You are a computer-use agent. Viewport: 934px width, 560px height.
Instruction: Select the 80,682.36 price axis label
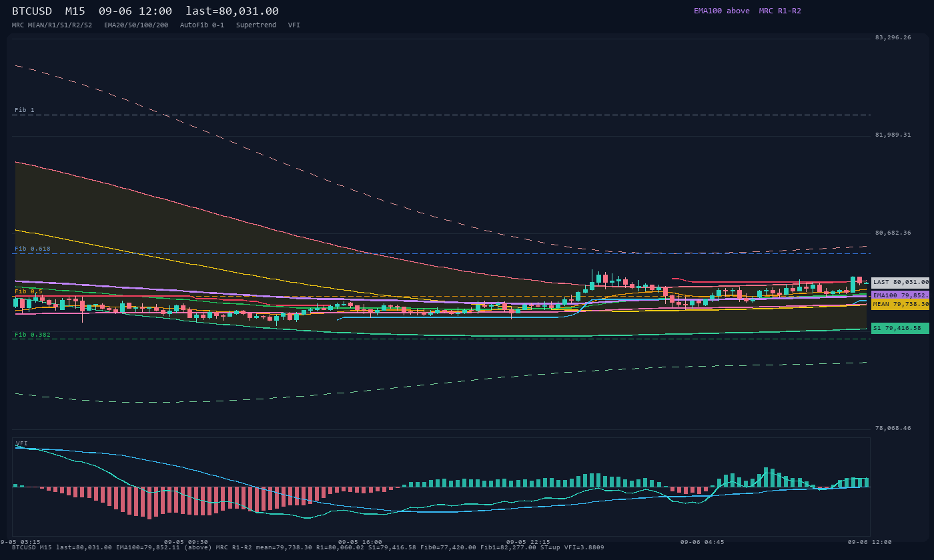[893, 233]
